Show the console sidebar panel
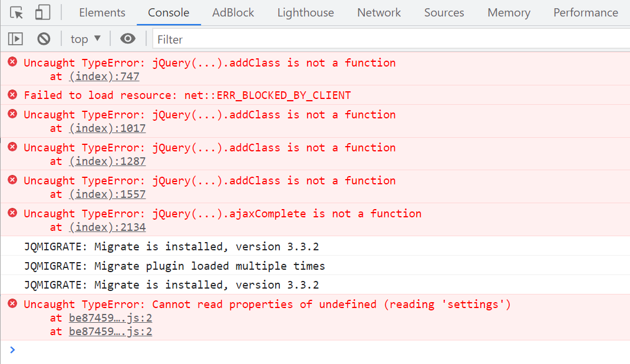 (15, 39)
